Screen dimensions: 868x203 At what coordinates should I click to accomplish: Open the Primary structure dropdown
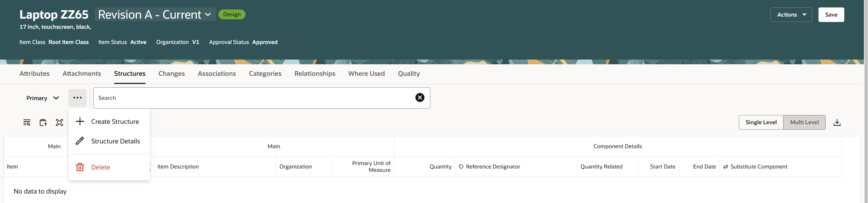[x=43, y=98]
